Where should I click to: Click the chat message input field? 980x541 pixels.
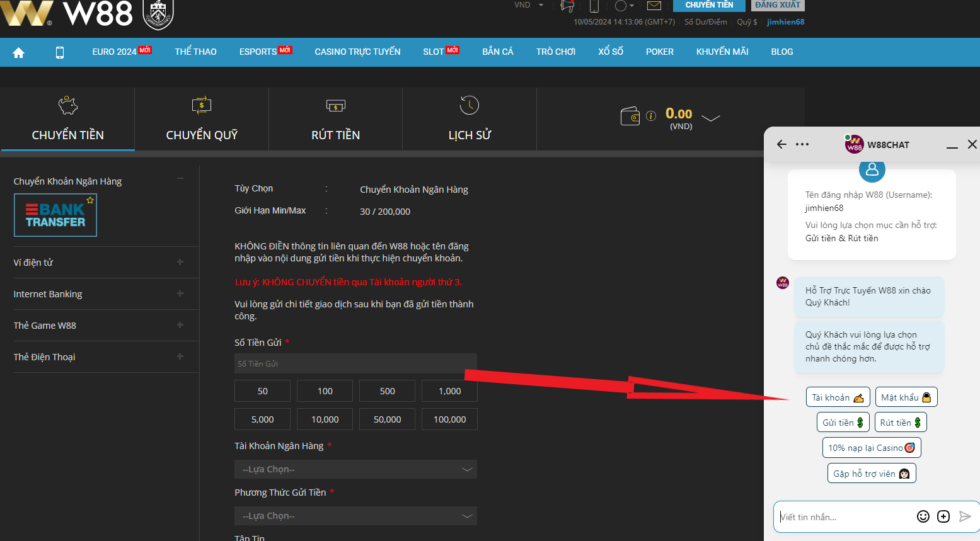pyautogui.click(x=845, y=517)
